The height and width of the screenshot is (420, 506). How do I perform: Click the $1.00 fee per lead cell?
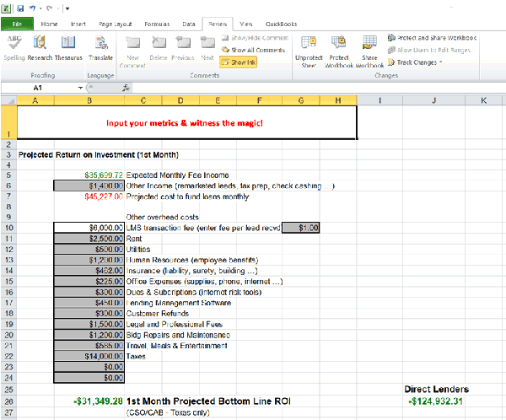[x=301, y=228]
